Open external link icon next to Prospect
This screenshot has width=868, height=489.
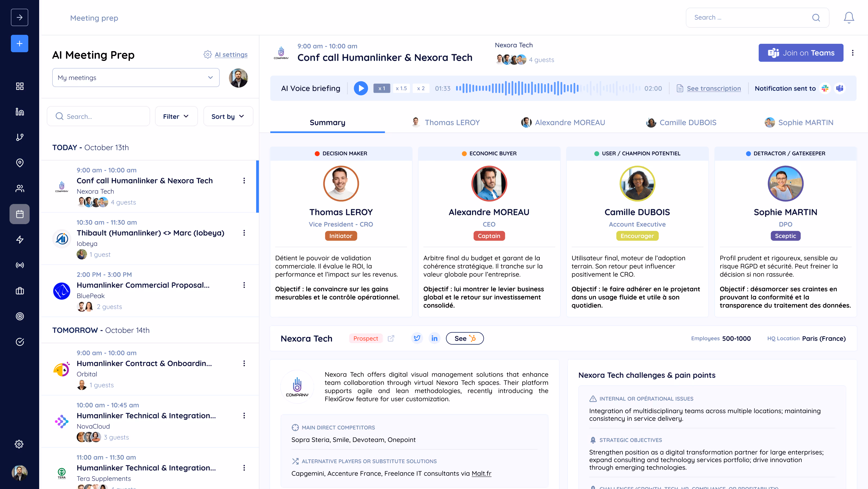point(391,338)
